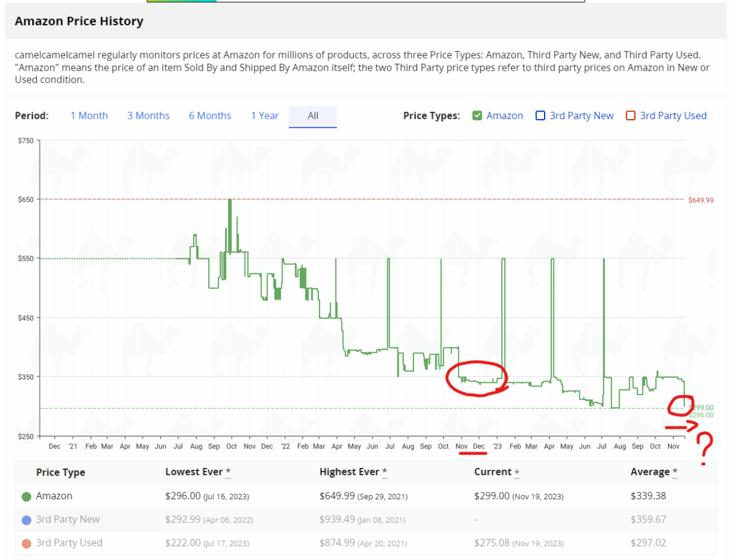Image resolution: width=736 pixels, height=560 pixels.
Task: Click Amazon current price dated Nov 19, 2023
Action: [x=519, y=496]
